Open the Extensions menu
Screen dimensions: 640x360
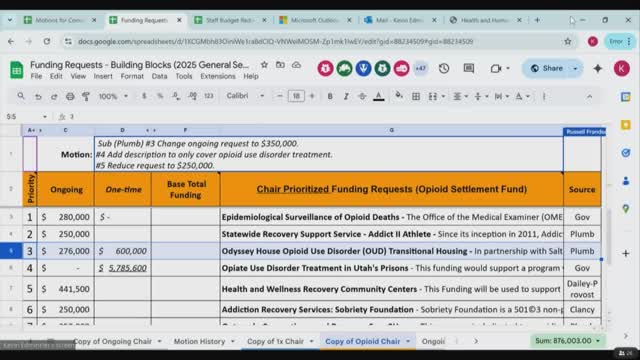(x=218, y=76)
